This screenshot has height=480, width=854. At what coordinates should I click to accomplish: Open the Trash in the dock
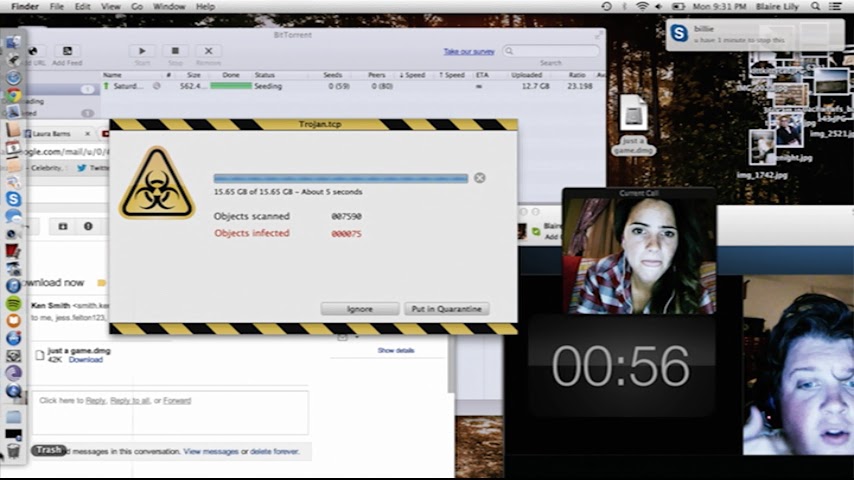click(14, 450)
